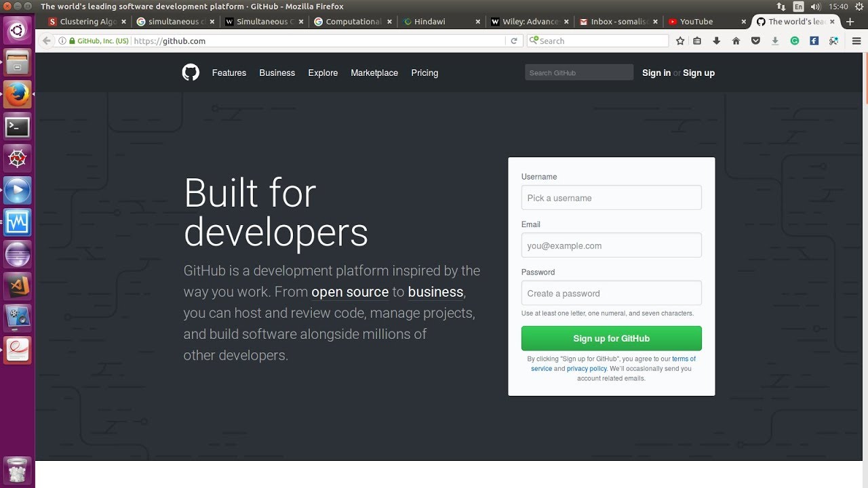Open Explore in GitHub navigation
The height and width of the screenshot is (488, 868).
coord(323,73)
